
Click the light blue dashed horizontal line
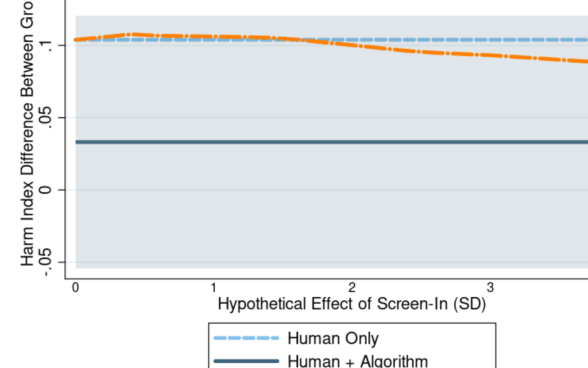(x=454, y=40)
